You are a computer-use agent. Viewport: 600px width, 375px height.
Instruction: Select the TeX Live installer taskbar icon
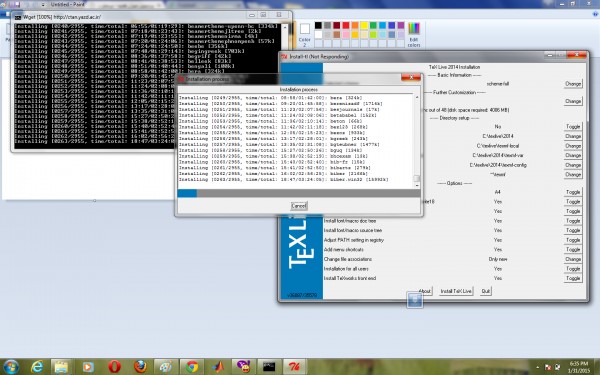click(295, 367)
